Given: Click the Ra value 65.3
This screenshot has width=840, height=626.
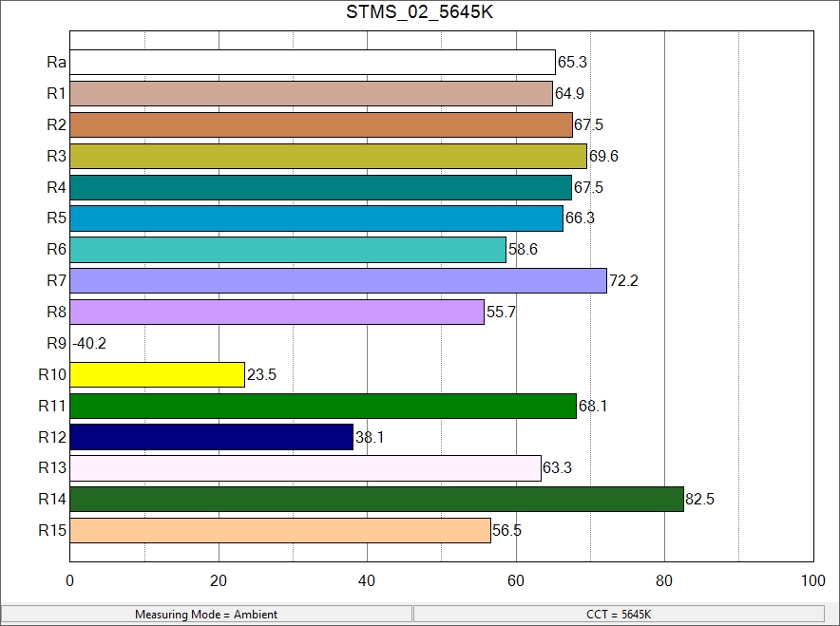Looking at the screenshot, I should (572, 62).
